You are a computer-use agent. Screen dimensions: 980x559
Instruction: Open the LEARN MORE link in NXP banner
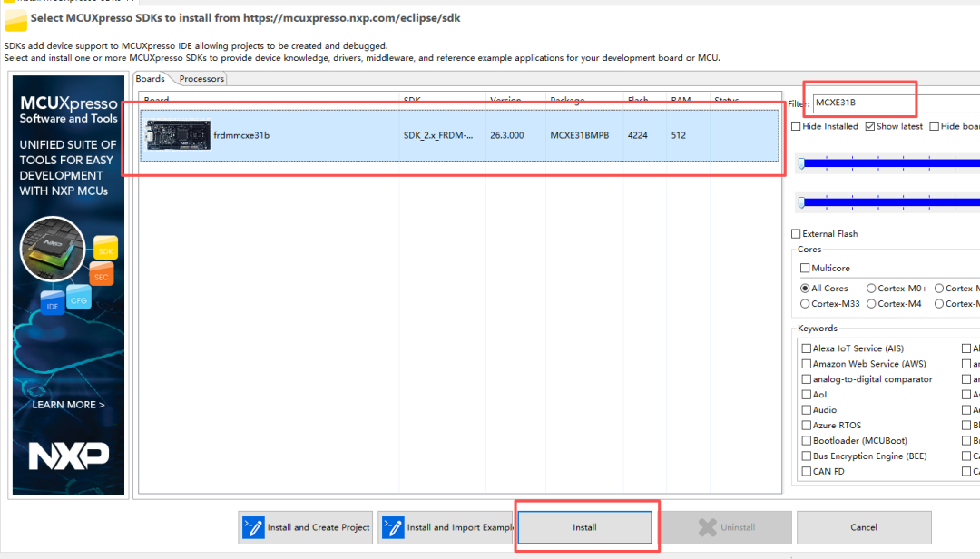point(68,405)
